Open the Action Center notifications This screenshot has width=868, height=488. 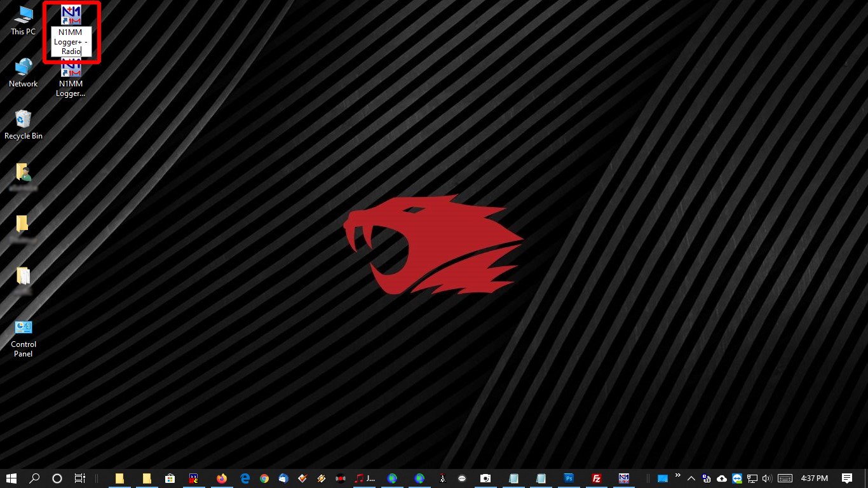pos(847,478)
